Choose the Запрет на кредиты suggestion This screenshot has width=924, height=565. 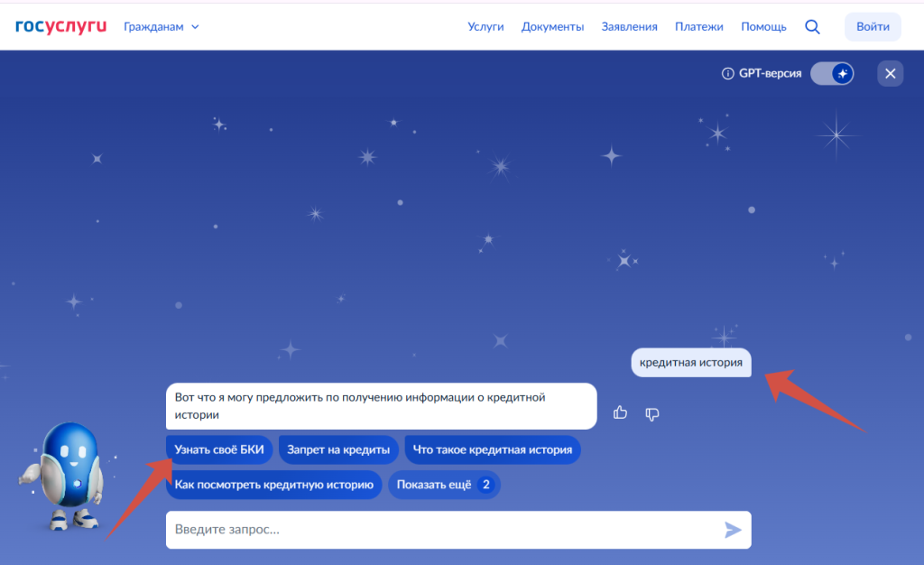click(338, 449)
